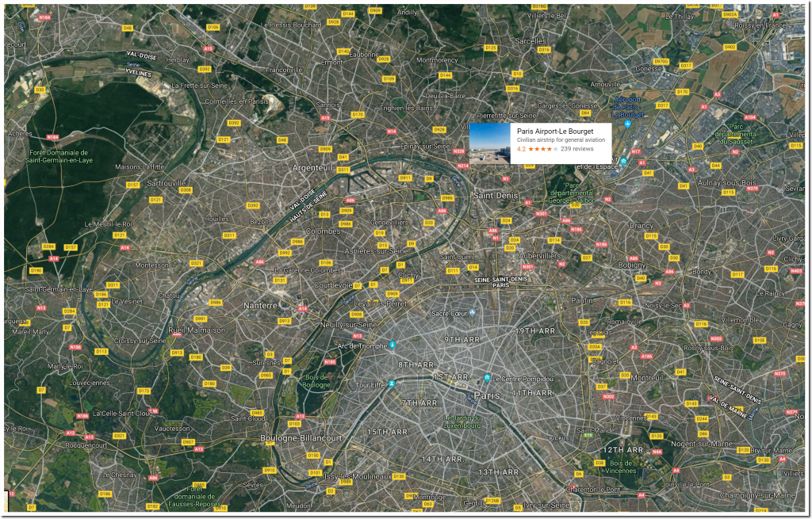Click the Boulogne-Billancourt label
Screen dimensions: 812x519
click(301, 437)
